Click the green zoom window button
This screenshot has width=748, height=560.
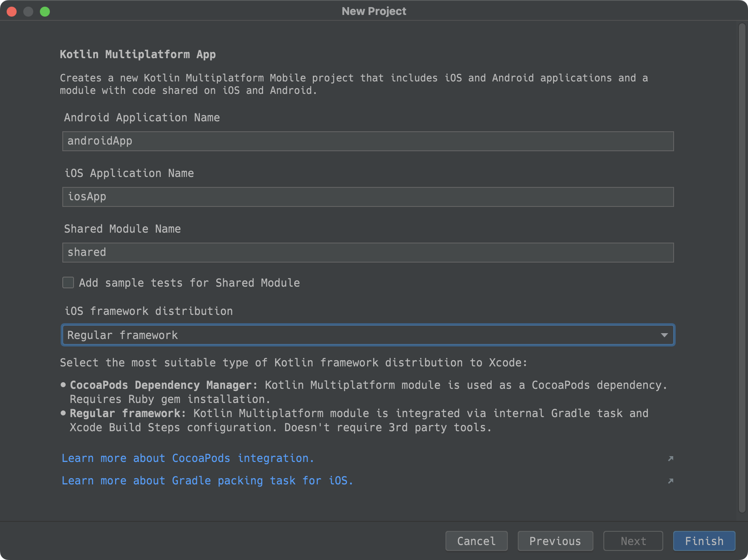click(45, 12)
